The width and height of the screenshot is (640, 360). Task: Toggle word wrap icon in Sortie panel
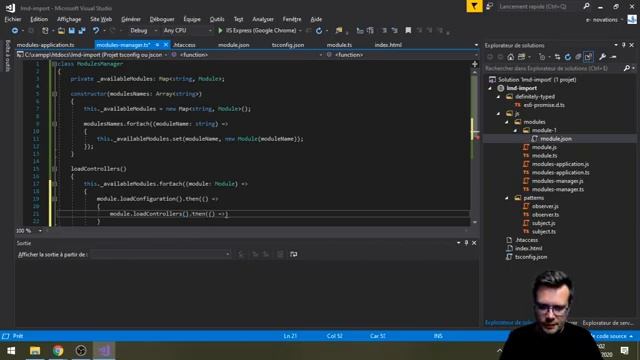point(293,254)
